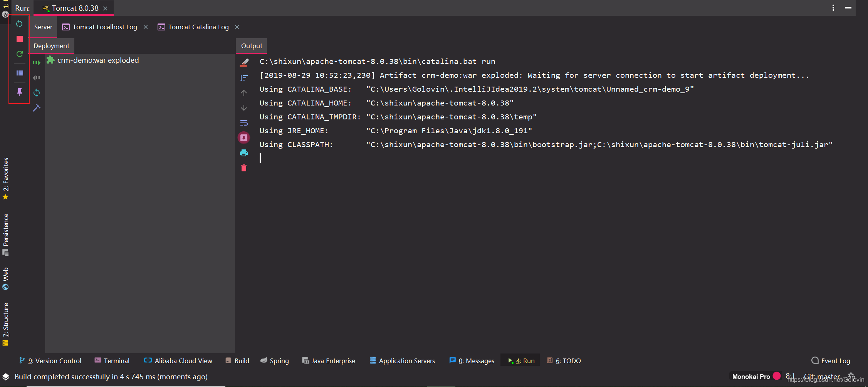Jump up the stack trace arrow
Image resolution: width=868 pixels, height=387 pixels.
244,93
